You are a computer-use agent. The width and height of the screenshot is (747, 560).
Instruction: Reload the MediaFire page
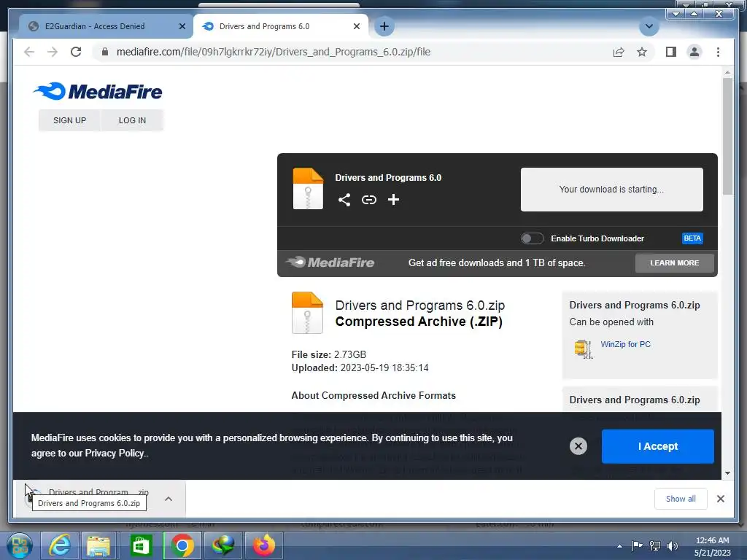[x=76, y=52]
